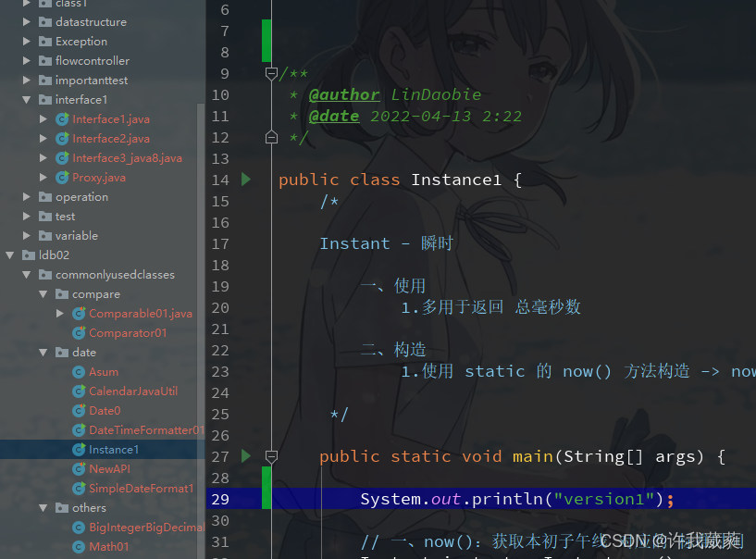Click the Proxy.java class icon
Image resolution: width=756 pixels, height=559 pixels.
tap(61, 177)
